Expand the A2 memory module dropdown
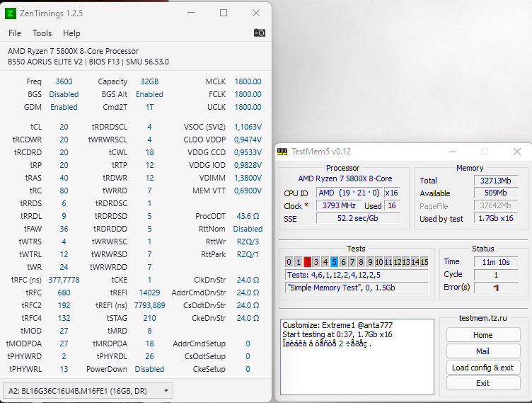The height and width of the screenshot is (403, 532). pos(88,391)
